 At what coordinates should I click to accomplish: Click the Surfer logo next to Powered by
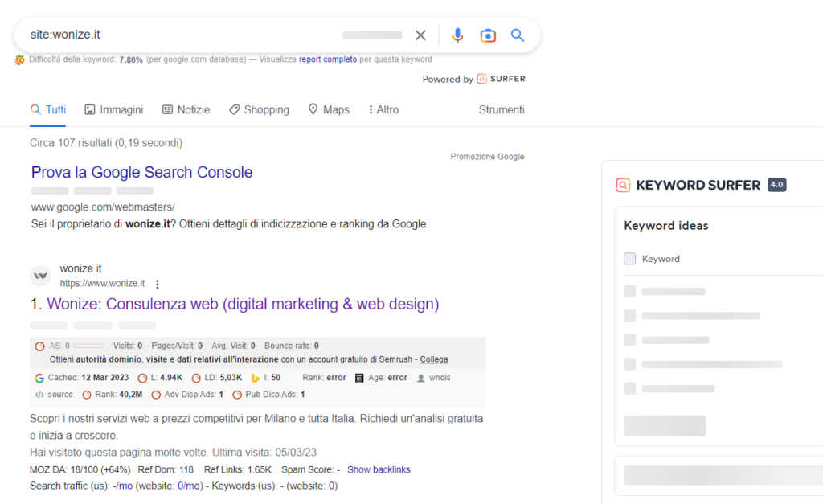point(502,79)
